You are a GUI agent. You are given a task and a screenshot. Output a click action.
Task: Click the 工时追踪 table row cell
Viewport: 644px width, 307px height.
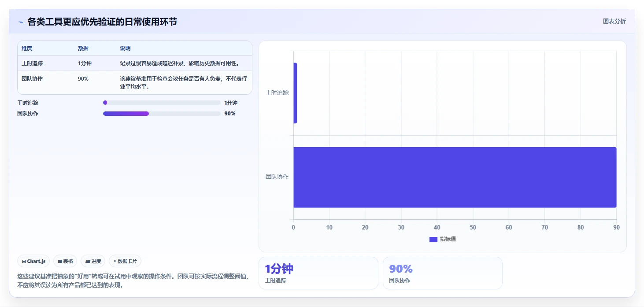[32, 63]
